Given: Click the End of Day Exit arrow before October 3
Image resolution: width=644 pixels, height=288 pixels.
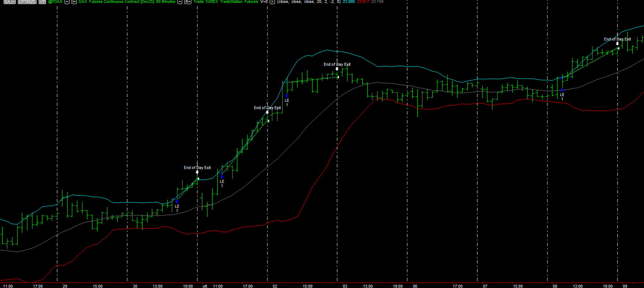Looking at the screenshot, I should point(337,69).
